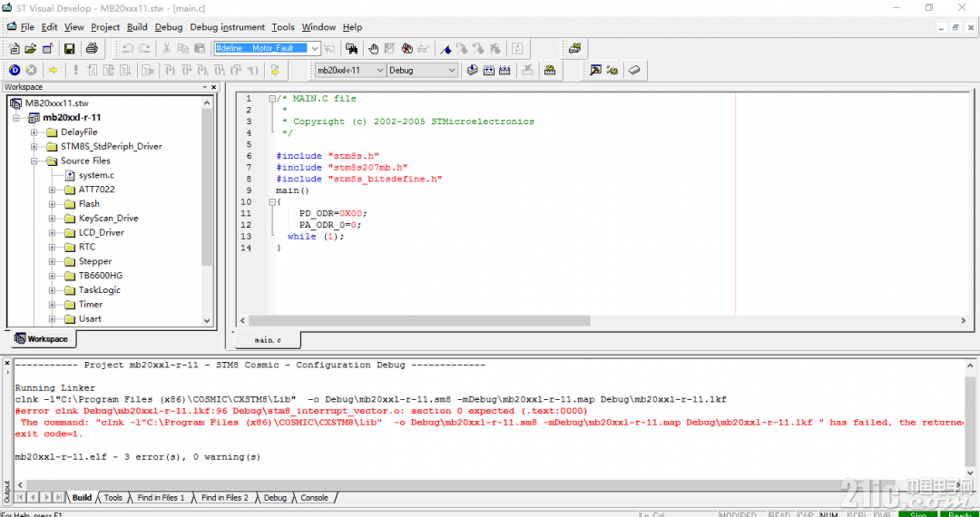This screenshot has width=980, height=517.
Task: Open the Debug configuration dropdown
Action: [453, 71]
